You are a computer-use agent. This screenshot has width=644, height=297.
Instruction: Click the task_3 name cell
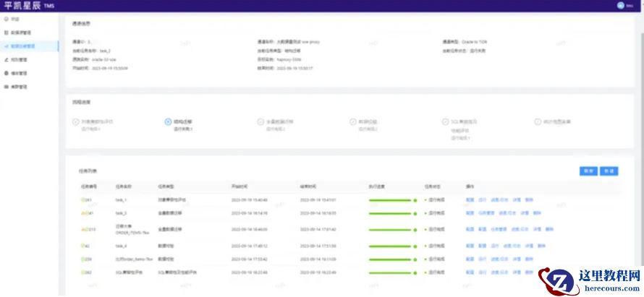(121, 213)
